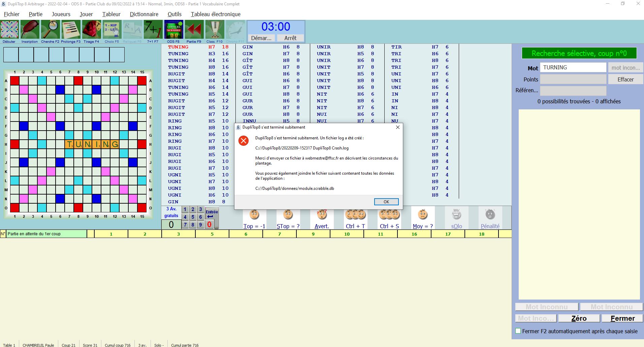Enable Fermer F2 automatiquement checkbox
Viewport: 644px width, 347px height.
518,331
